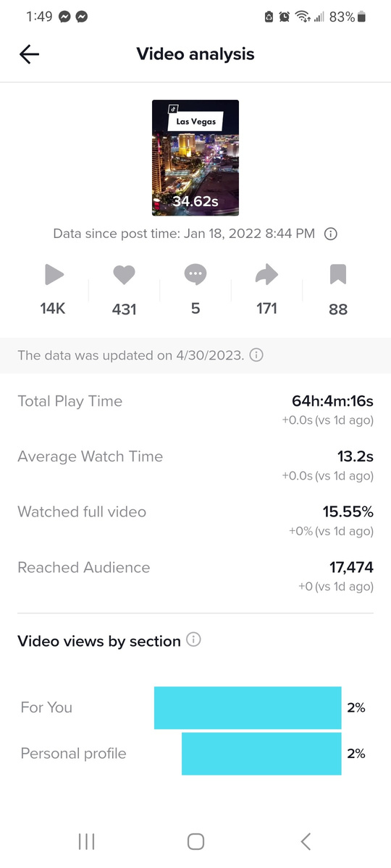Tap the battery indicator in status bar

pyautogui.click(x=362, y=17)
